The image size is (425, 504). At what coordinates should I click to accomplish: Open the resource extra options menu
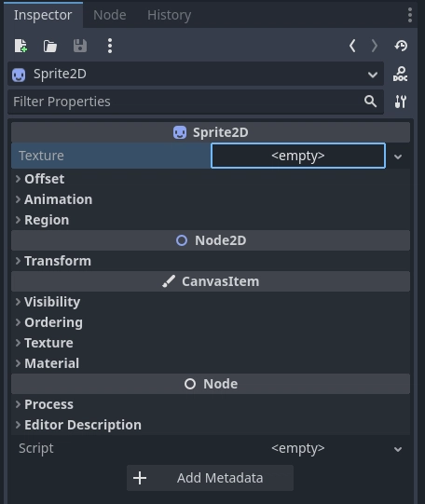110,46
